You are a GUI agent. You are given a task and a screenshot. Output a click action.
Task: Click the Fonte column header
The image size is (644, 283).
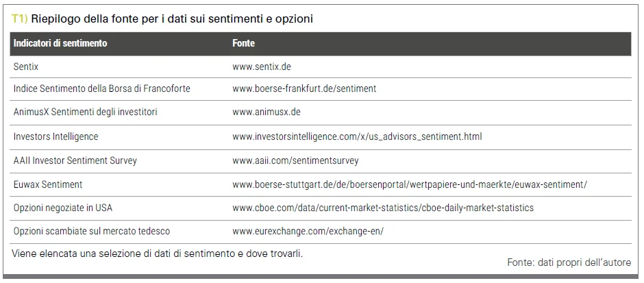pyautogui.click(x=243, y=43)
